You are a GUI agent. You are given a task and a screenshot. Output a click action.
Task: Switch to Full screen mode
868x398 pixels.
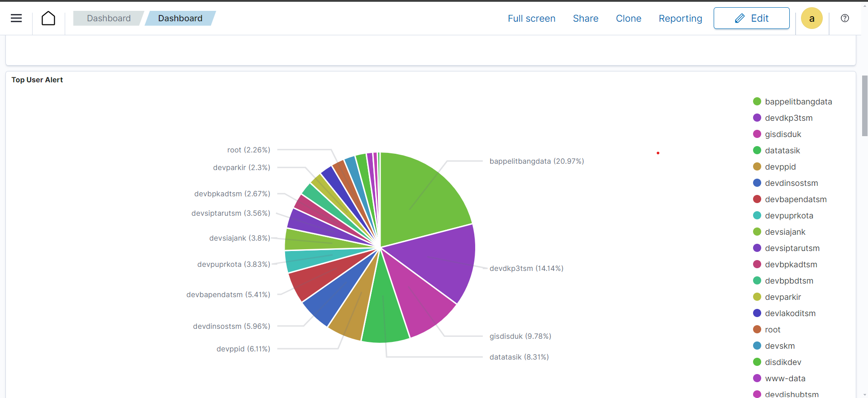[x=531, y=19]
